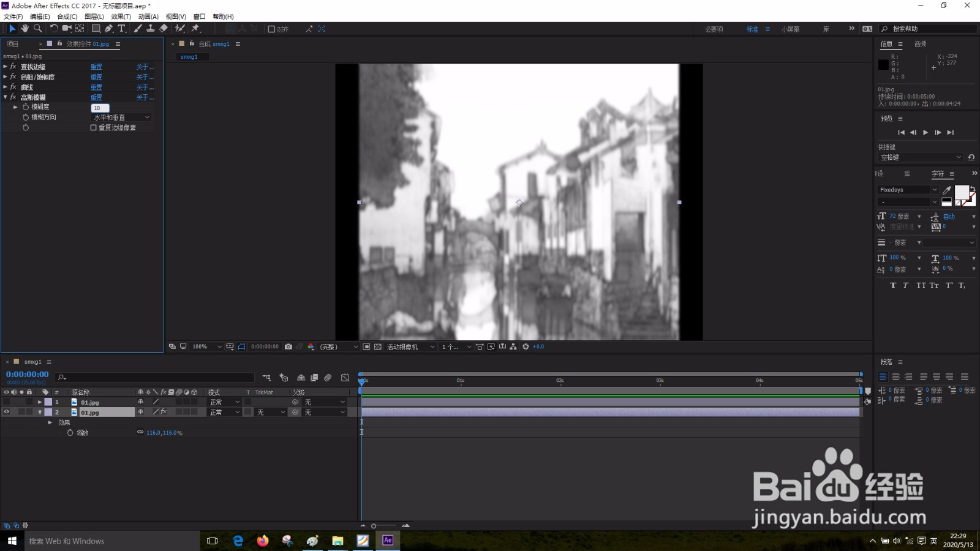Image resolution: width=980 pixels, height=551 pixels.
Task: Hide layer 2 with the eye icon
Action: [x=7, y=412]
